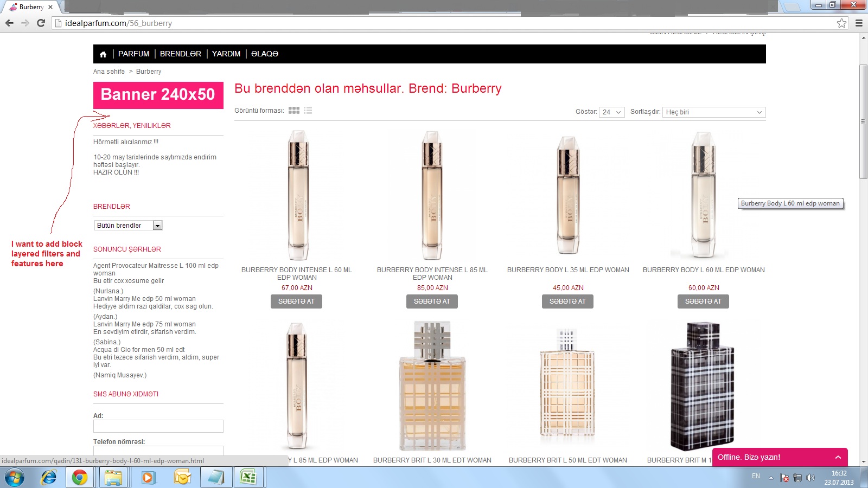Open the Burberry Body Intense L 85 ML link

tap(432, 274)
